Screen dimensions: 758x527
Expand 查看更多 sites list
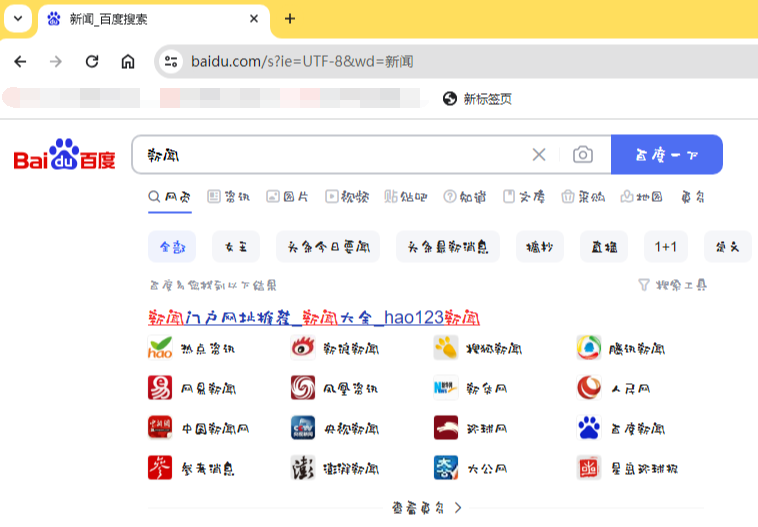coord(426,508)
